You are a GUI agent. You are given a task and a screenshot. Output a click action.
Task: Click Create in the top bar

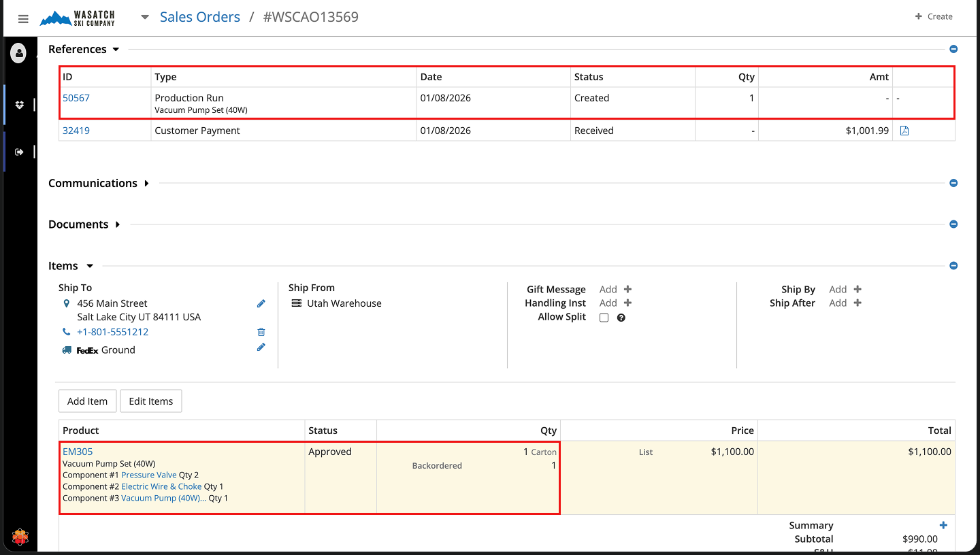(x=934, y=16)
